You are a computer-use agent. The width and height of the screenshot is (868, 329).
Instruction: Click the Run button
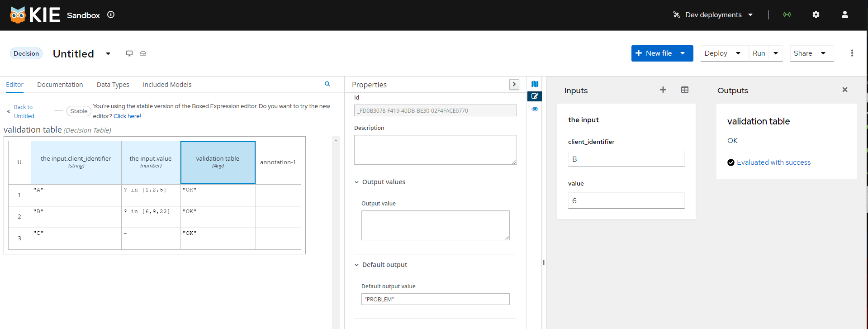pos(759,53)
